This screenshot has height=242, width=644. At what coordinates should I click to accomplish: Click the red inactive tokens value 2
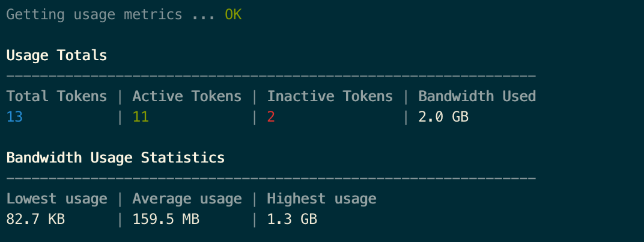(271, 117)
